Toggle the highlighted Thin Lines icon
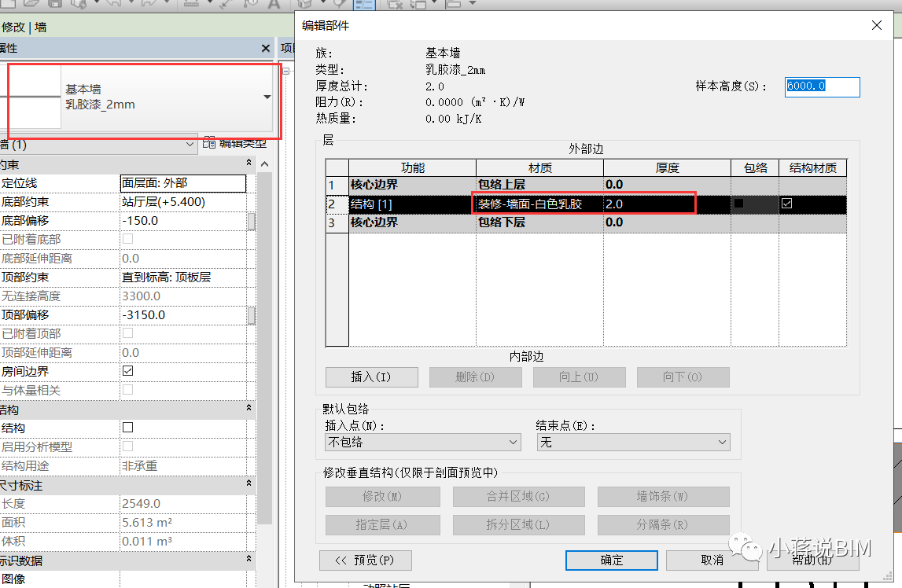902x588 pixels. pyautogui.click(x=363, y=4)
